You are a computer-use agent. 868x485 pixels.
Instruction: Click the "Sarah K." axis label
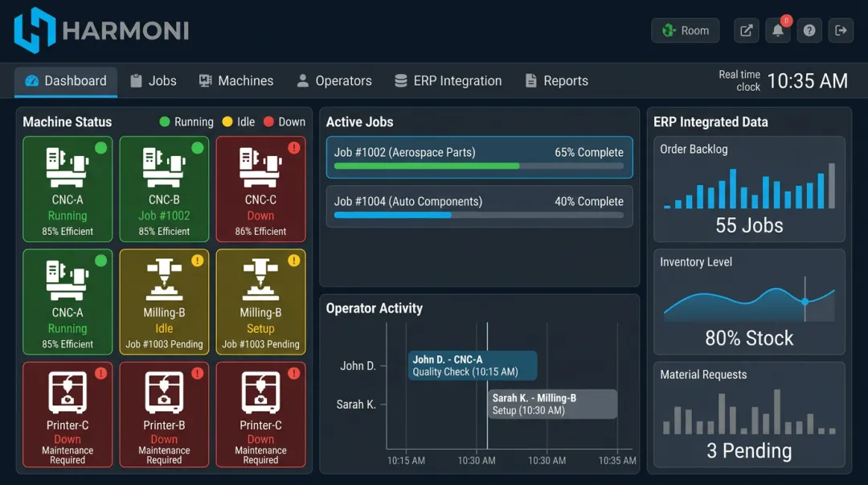356,405
